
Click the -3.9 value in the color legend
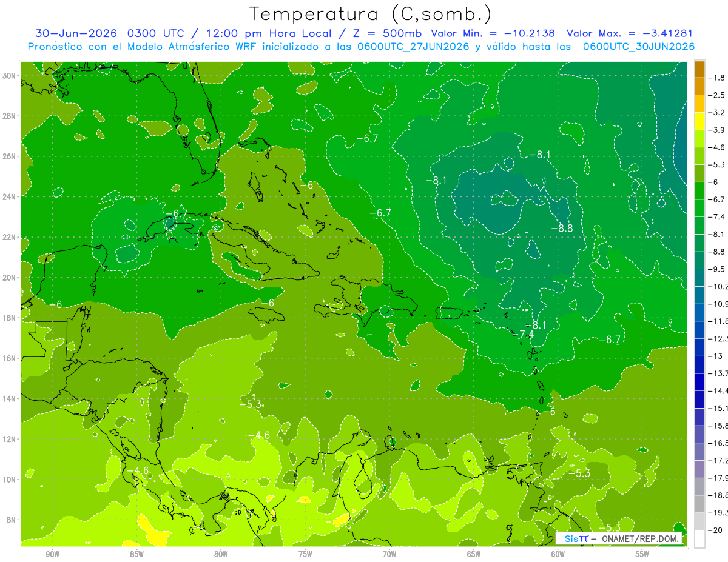click(717, 130)
